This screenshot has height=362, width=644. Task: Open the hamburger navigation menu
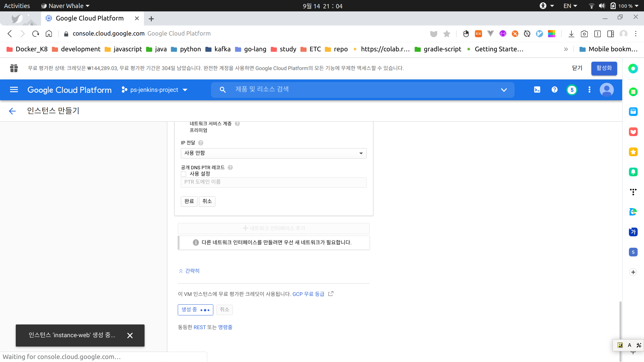pos(14,89)
